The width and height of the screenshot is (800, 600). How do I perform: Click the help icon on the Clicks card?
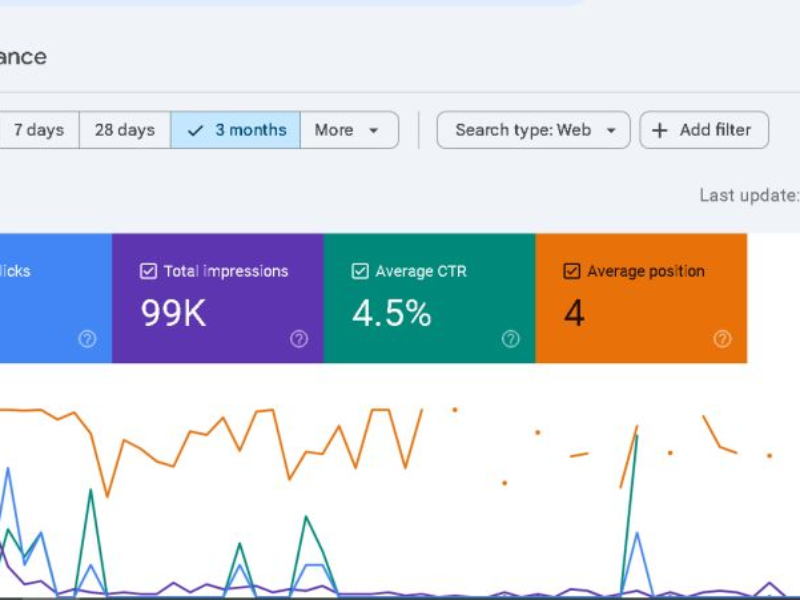click(x=87, y=339)
